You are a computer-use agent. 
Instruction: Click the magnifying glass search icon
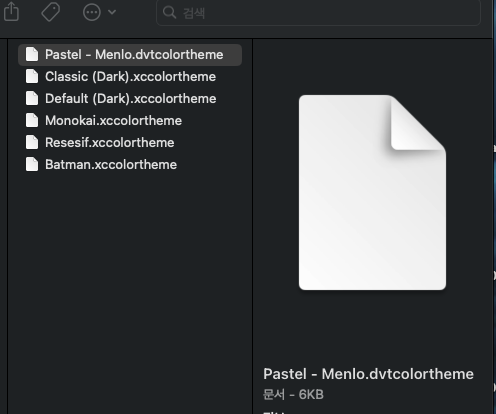tap(169, 12)
